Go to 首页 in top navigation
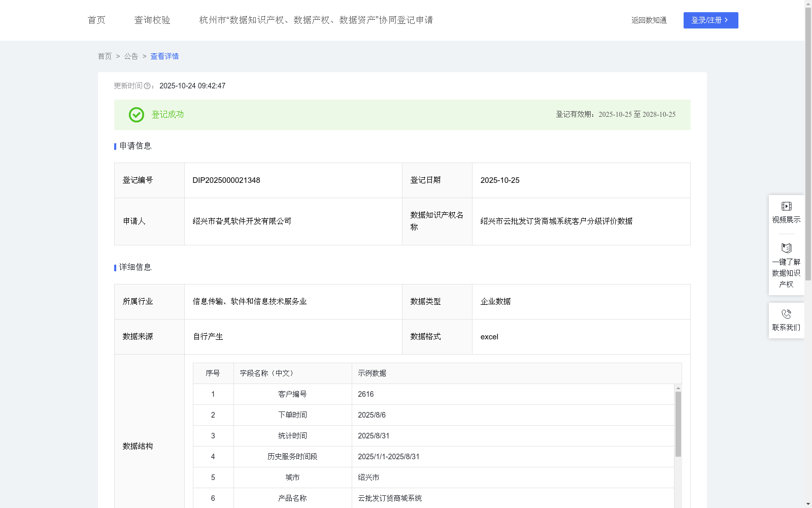 96,20
